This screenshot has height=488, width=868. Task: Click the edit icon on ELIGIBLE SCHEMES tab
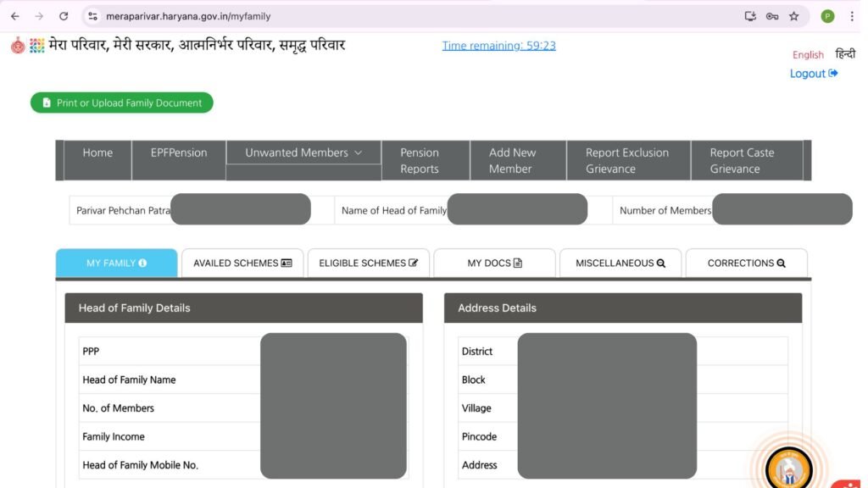click(x=415, y=263)
